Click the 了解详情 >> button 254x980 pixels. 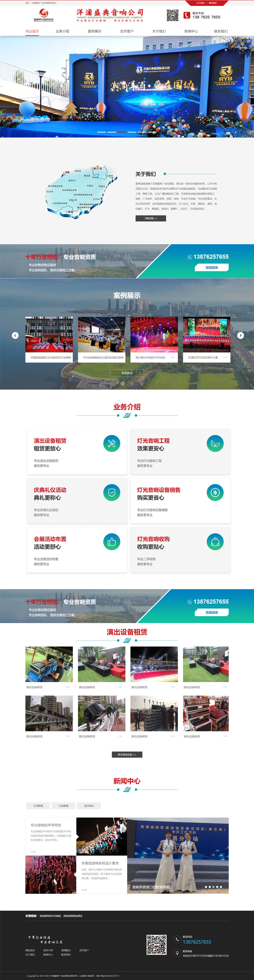150,218
